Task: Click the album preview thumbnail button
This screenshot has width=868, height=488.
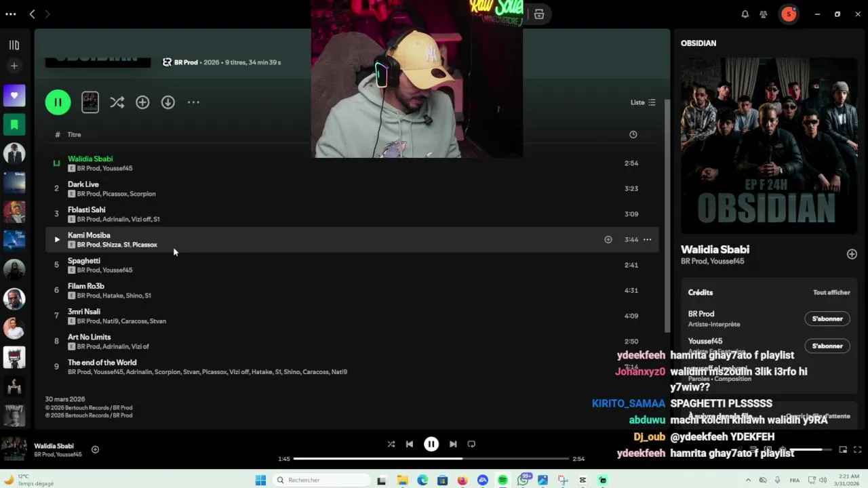Action: 90,102
